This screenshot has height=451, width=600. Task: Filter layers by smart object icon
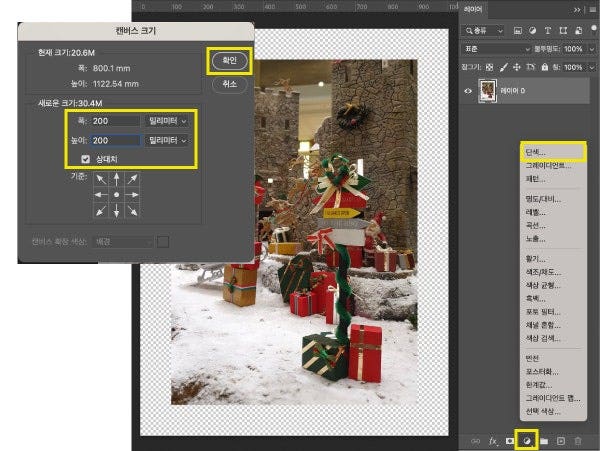(x=579, y=31)
